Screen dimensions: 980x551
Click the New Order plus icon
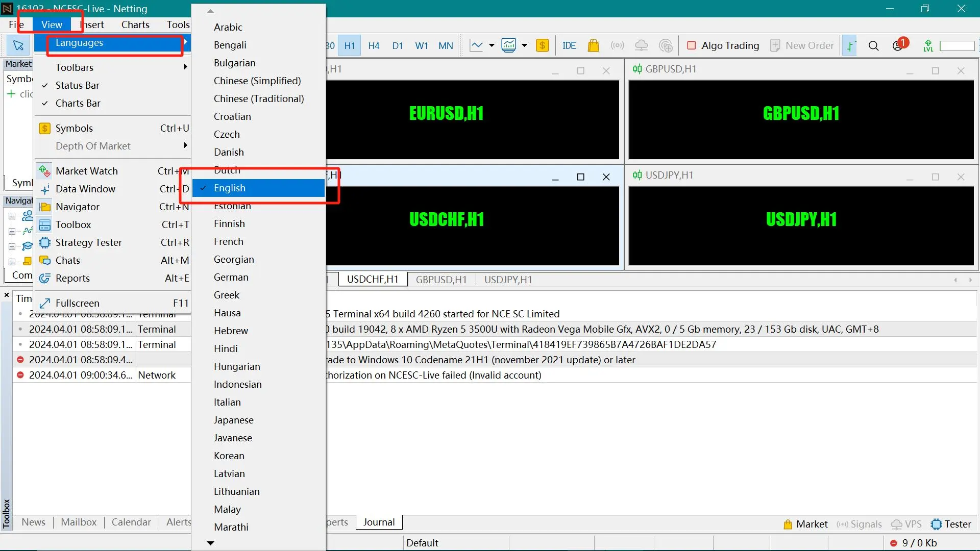775,45
